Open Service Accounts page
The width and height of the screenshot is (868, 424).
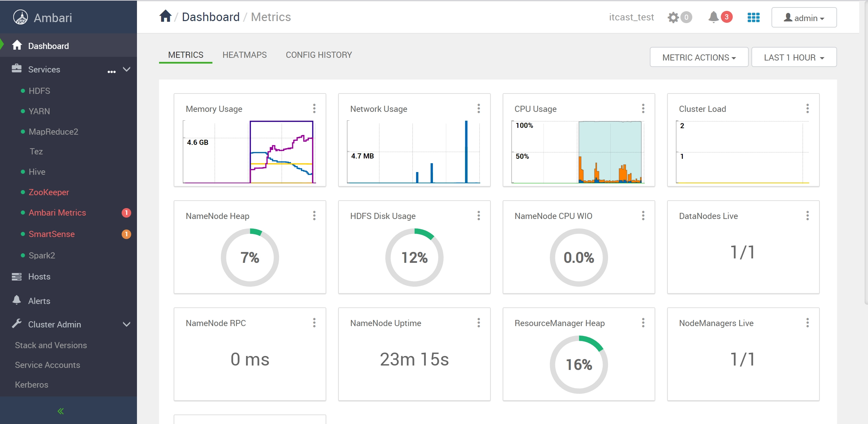coord(48,365)
